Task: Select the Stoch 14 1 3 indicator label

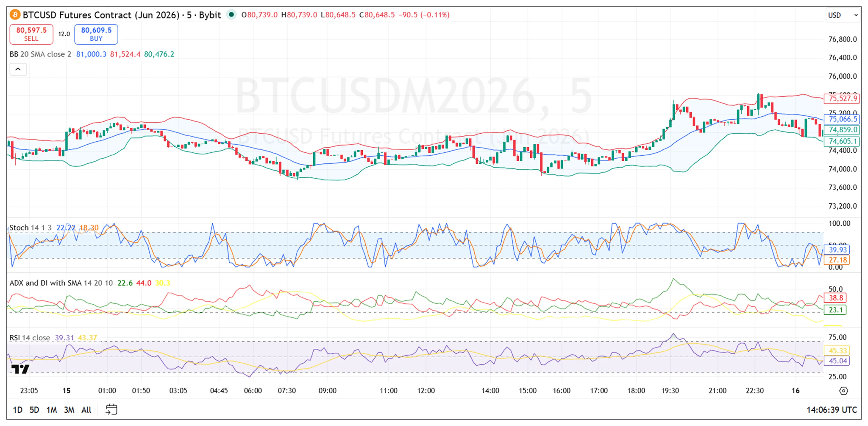Action: [31, 228]
